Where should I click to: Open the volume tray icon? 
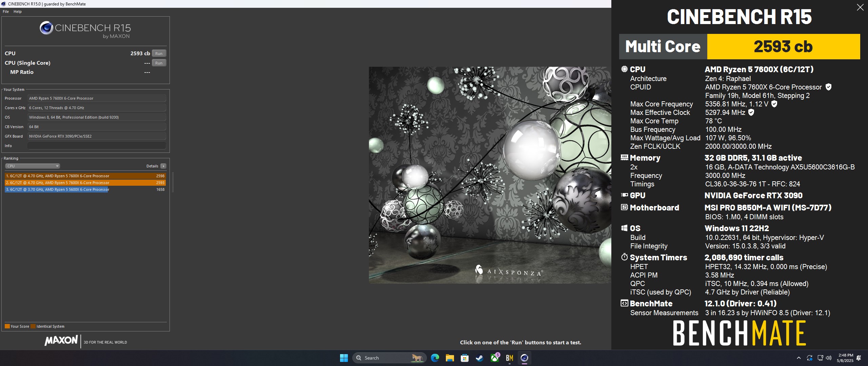pos(829,358)
